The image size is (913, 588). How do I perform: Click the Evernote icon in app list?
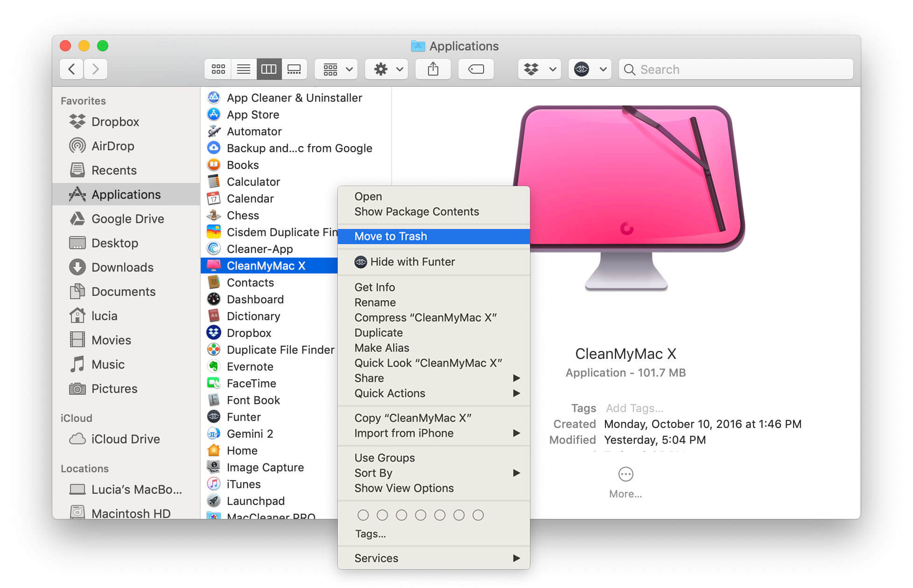pos(214,366)
